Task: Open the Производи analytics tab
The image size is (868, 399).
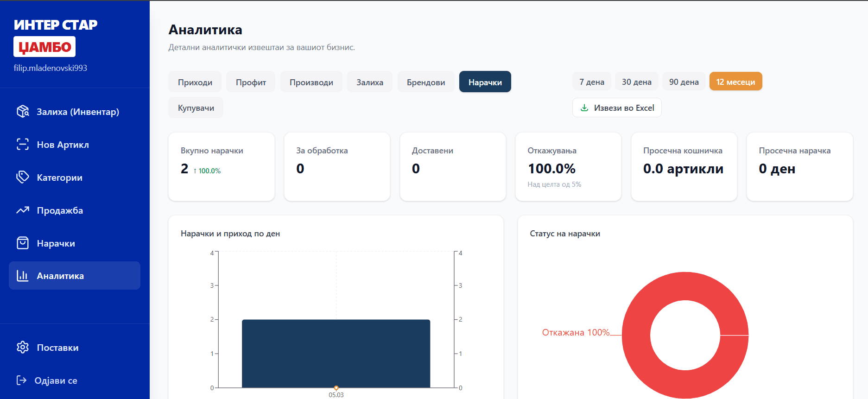Action: 311,82
